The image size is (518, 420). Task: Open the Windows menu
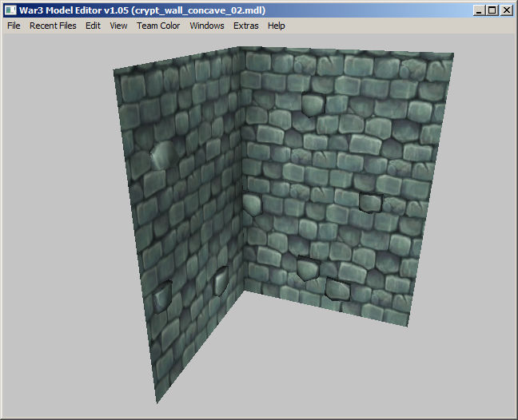coord(207,26)
